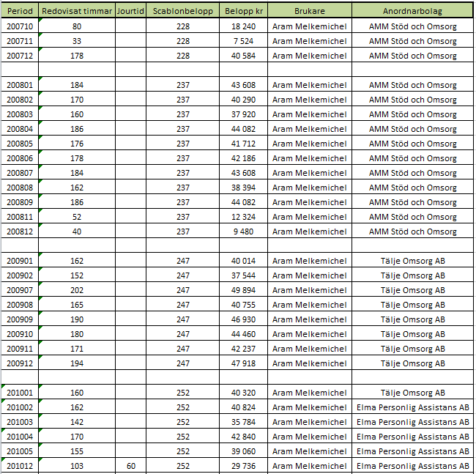Select period cell 200910
This screenshot has width=476, height=474.
(20, 334)
